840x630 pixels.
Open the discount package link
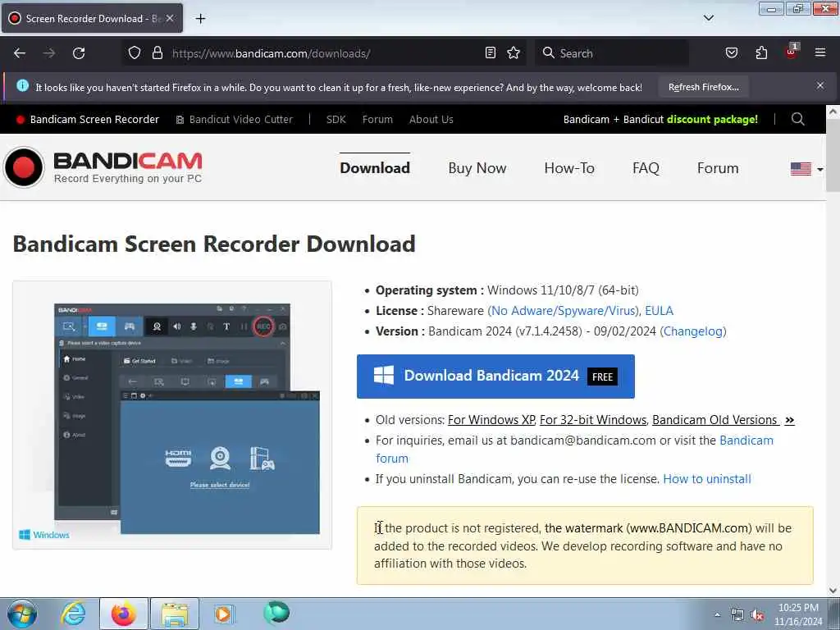660,120
